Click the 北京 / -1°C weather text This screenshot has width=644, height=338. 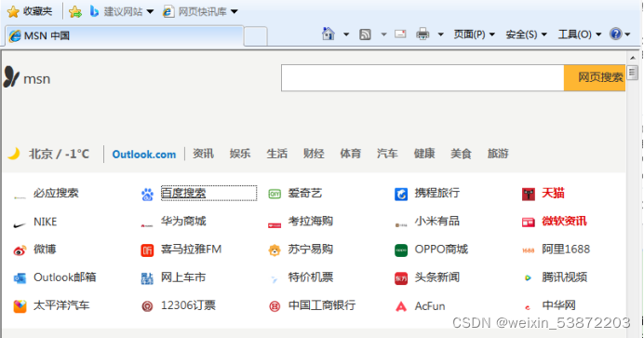pos(59,154)
